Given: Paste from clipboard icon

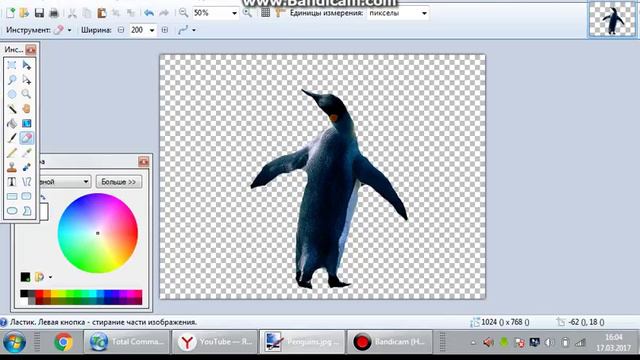Looking at the screenshot, I should [102, 13].
